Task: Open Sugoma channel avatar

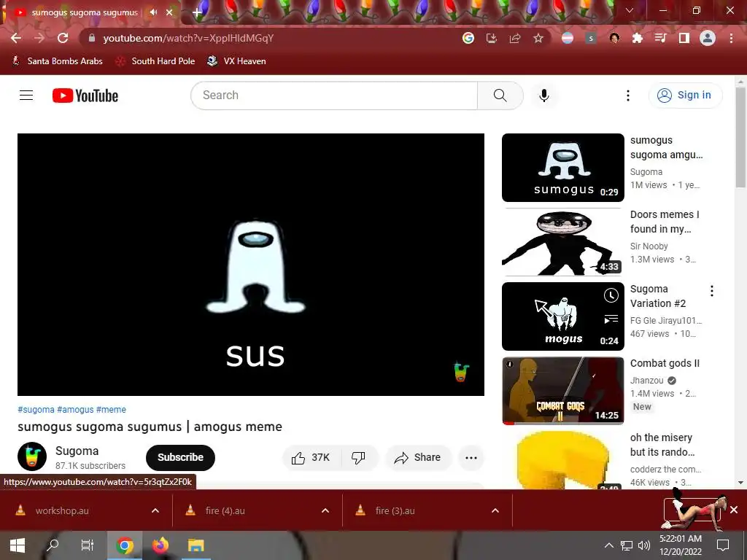Action: 32,456
